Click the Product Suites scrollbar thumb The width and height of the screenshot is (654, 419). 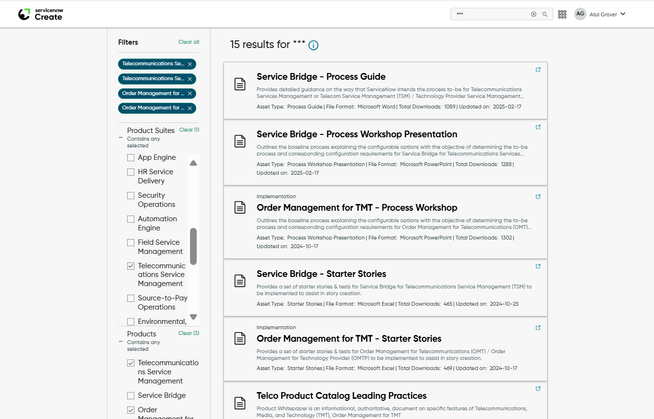coord(193,246)
